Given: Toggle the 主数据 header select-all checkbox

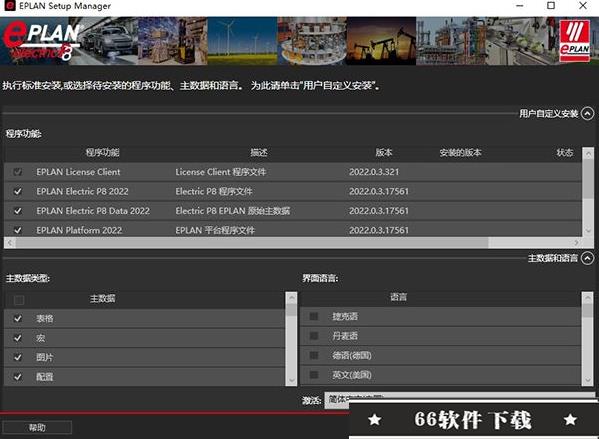Looking at the screenshot, I should (19, 300).
